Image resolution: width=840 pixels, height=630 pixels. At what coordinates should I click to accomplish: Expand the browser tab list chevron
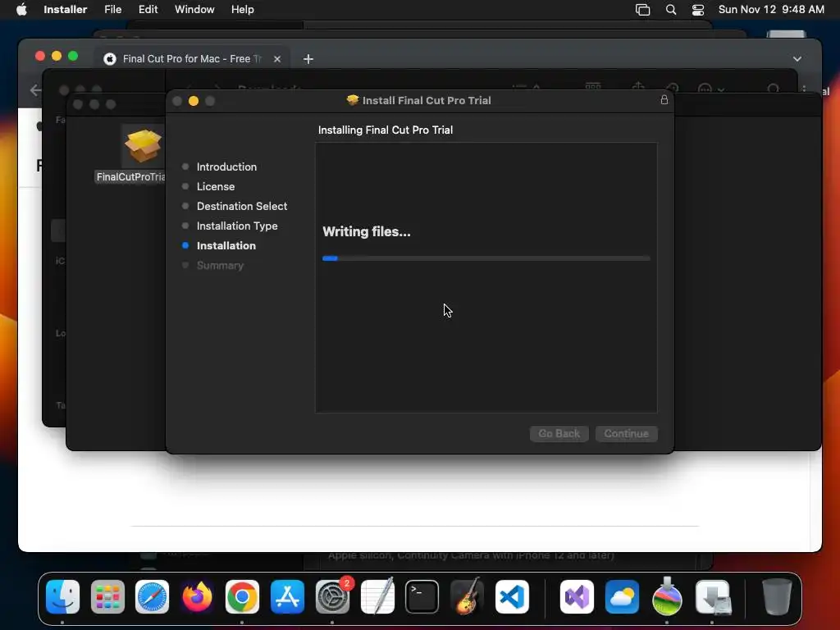797,59
